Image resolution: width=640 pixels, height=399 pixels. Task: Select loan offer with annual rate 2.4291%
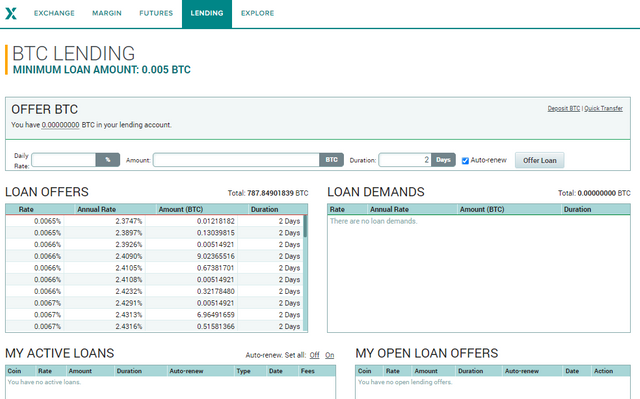pos(155,303)
